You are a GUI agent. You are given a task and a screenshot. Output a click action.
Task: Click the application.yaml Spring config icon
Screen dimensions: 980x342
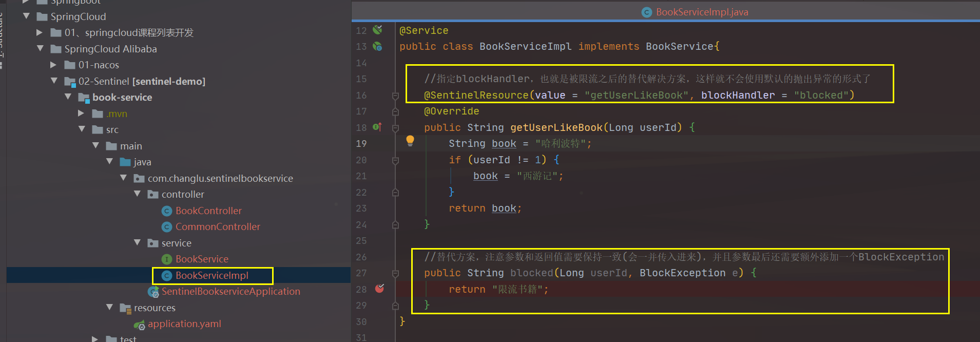coord(139,325)
